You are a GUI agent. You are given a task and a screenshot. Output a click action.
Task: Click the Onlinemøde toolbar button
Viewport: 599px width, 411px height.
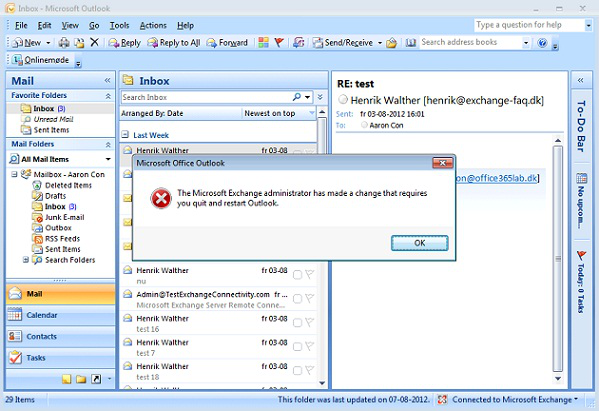pos(41,60)
